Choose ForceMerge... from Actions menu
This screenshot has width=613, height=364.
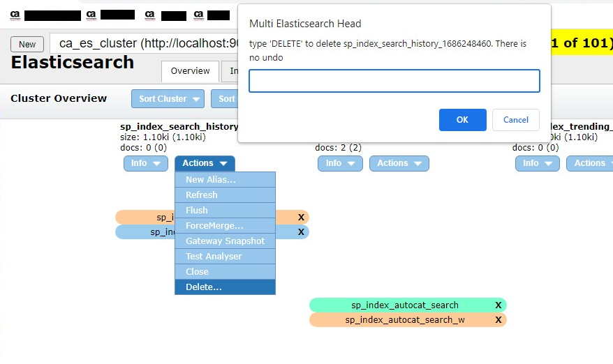click(226, 226)
